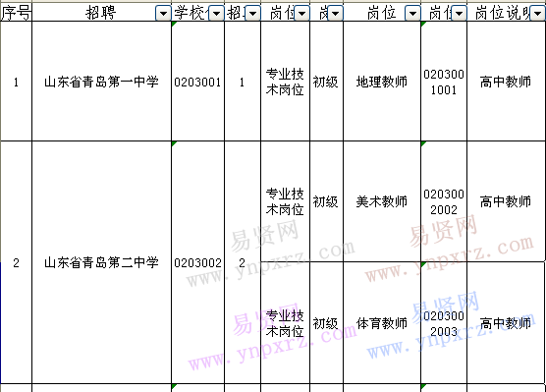
Task: Select position code cell 0203001001
Action: coord(444,82)
